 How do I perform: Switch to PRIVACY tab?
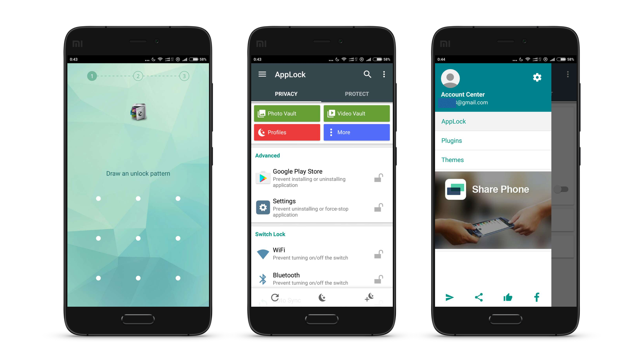(286, 94)
